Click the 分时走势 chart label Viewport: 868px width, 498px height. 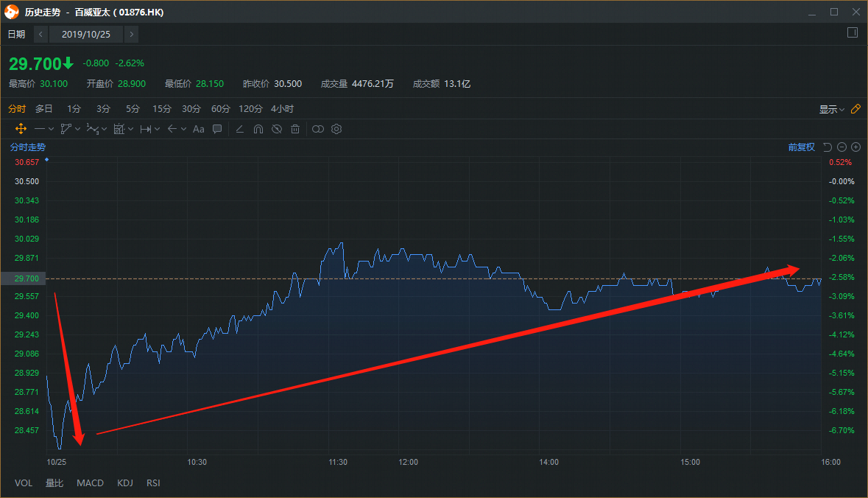click(x=28, y=147)
